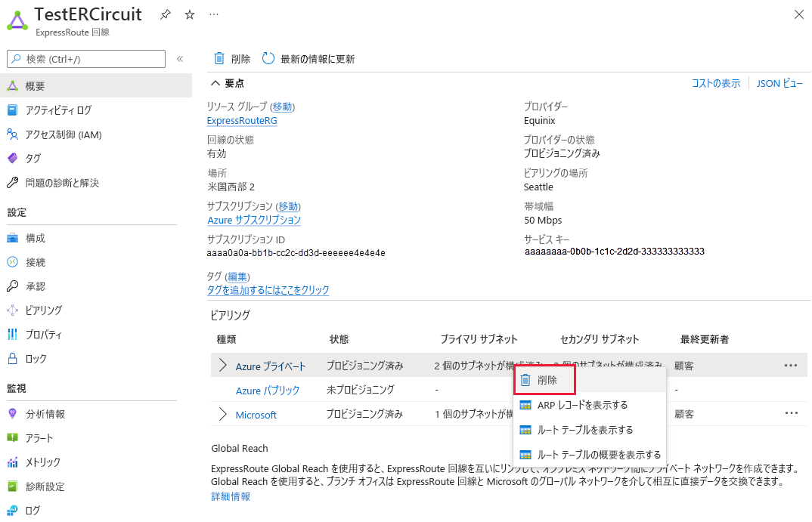Click 移動 link beside サブスクリプション
Screen dimensions: 812x522
tap(288, 206)
